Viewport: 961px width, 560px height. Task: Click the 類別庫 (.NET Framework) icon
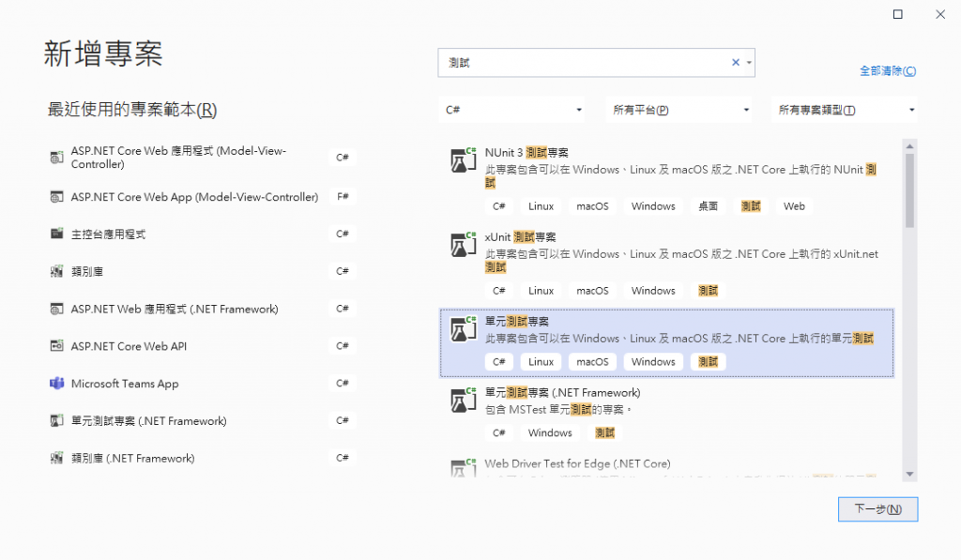(56, 458)
